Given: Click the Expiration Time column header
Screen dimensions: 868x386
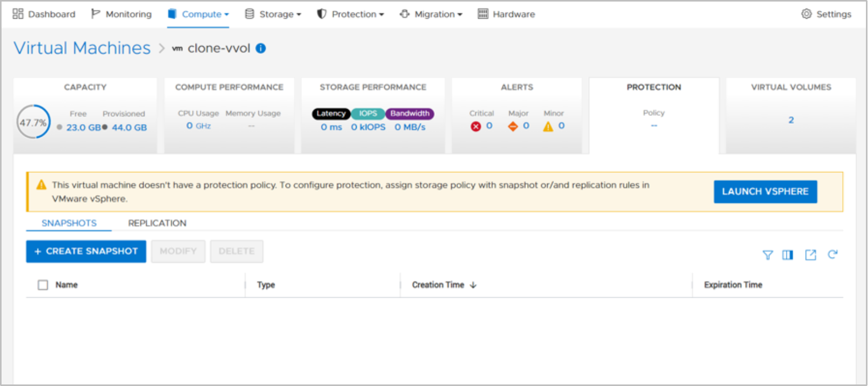Looking at the screenshot, I should tap(733, 285).
